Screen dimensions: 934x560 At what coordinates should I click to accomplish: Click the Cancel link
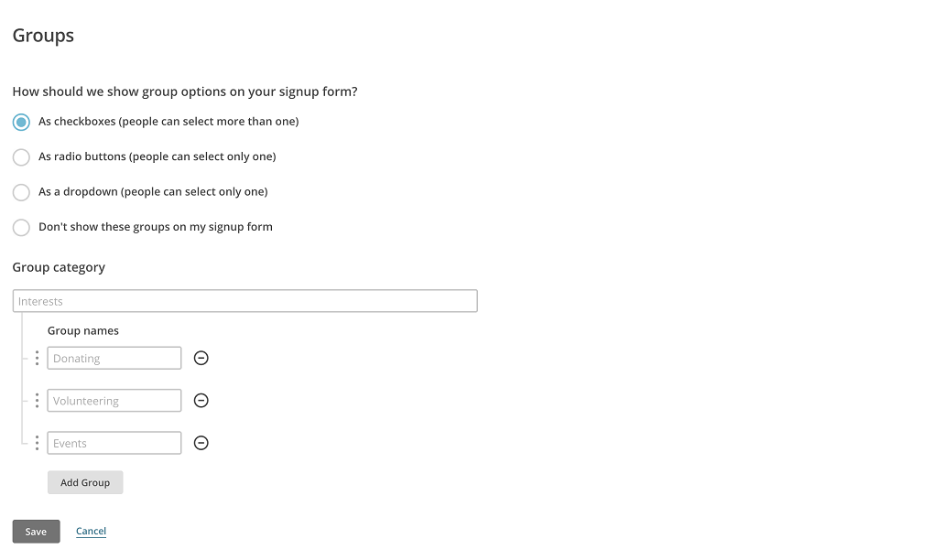[91, 531]
